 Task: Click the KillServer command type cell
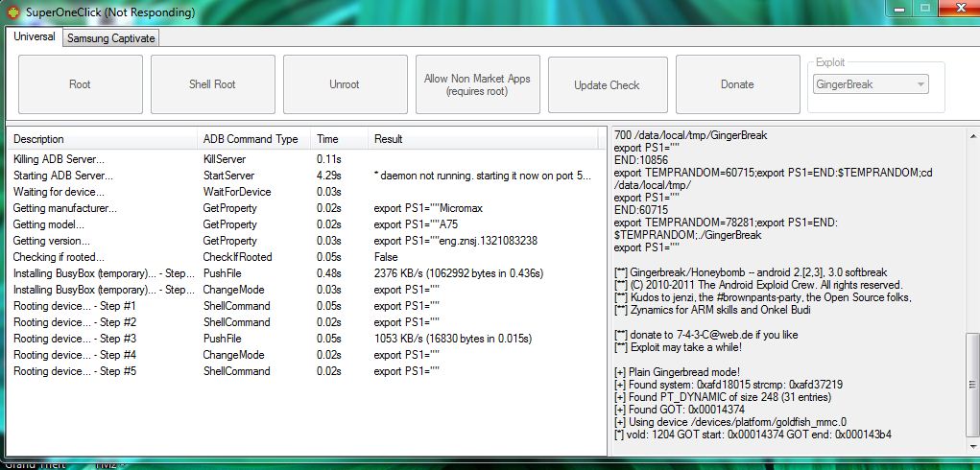click(225, 159)
